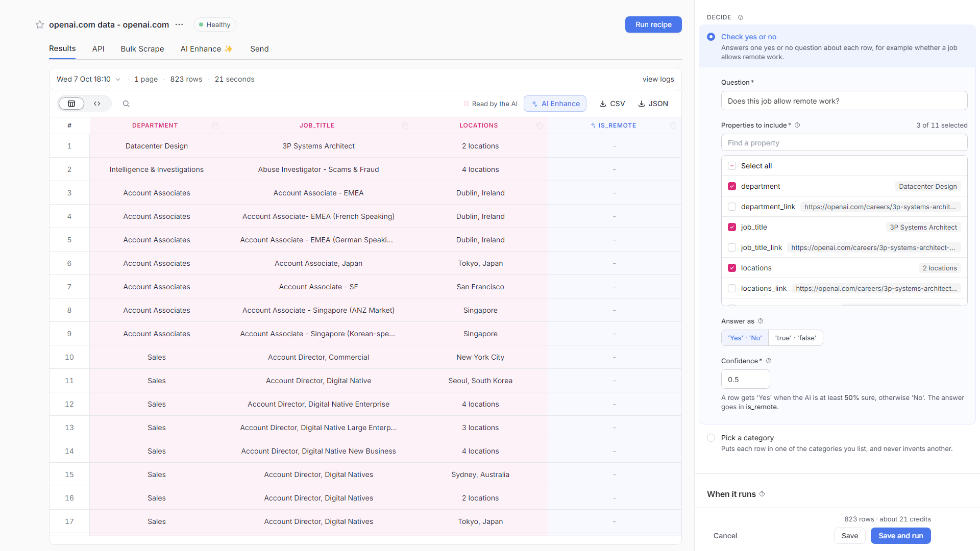Screen dimensions: 980x551
Task: Open the DECIDE help icon
Action: pyautogui.click(x=741, y=17)
